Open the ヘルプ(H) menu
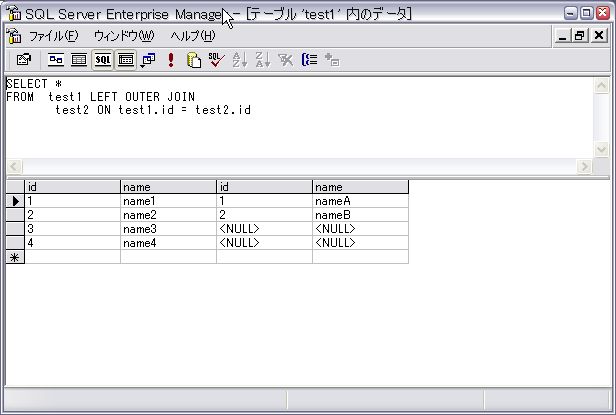This screenshot has width=616, height=415. 192,36
